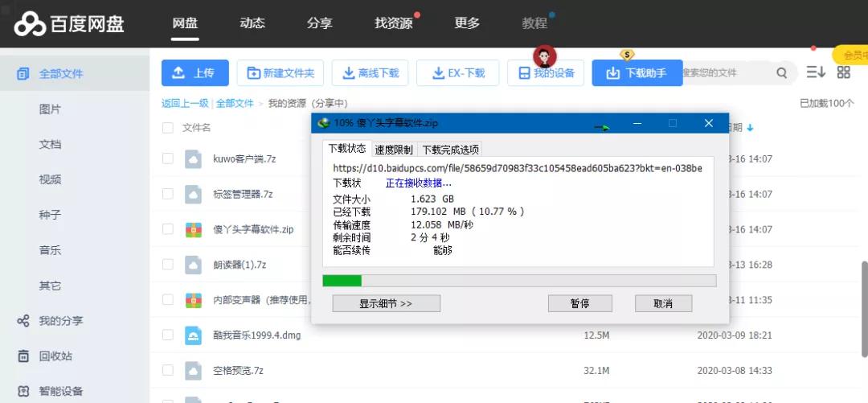Open the 网盘 top navigation tab
This screenshot has height=403, width=868.
point(185,23)
